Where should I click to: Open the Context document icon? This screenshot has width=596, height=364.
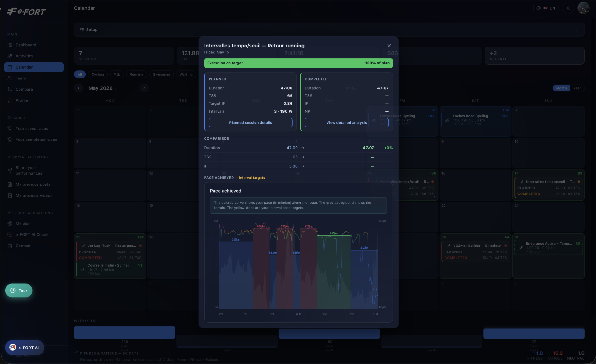pos(10,246)
